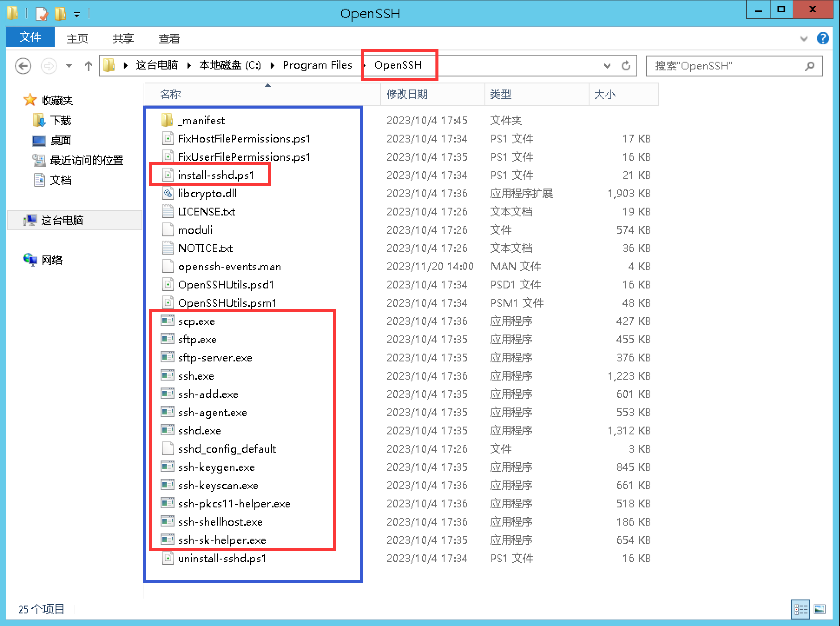Switch to large thumbnails view
This screenshot has width=840, height=626.
pyautogui.click(x=820, y=609)
